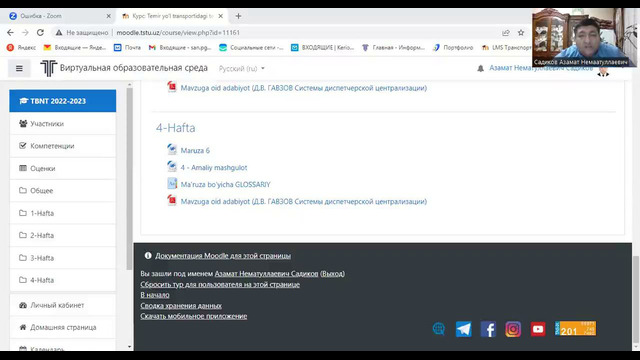
Task: Click Виртуальная образовательная среда site title
Action: click(x=134, y=68)
